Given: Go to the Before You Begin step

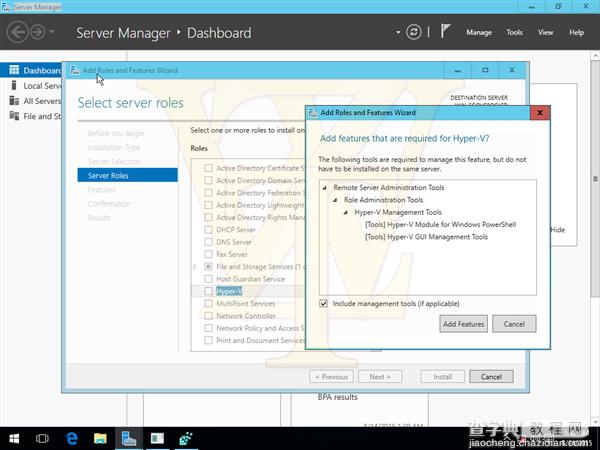Looking at the screenshot, I should 116,133.
